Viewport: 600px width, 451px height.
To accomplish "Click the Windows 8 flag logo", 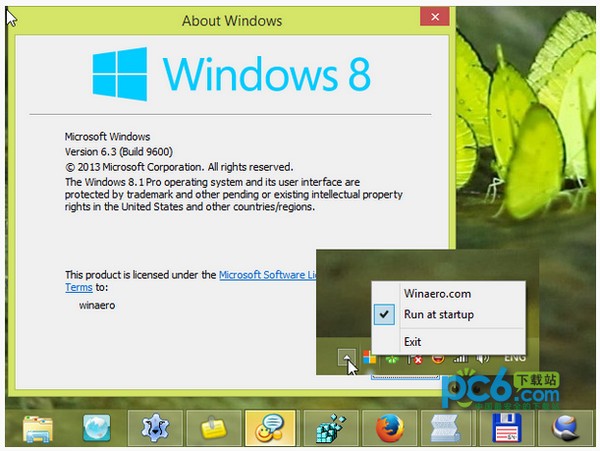I will 120,74.
